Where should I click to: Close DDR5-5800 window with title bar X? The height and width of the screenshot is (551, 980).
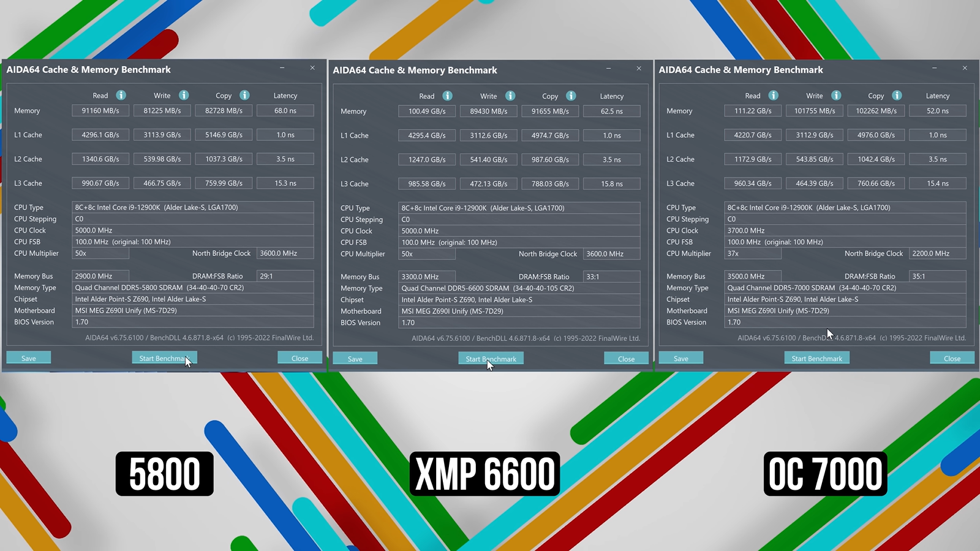click(312, 68)
